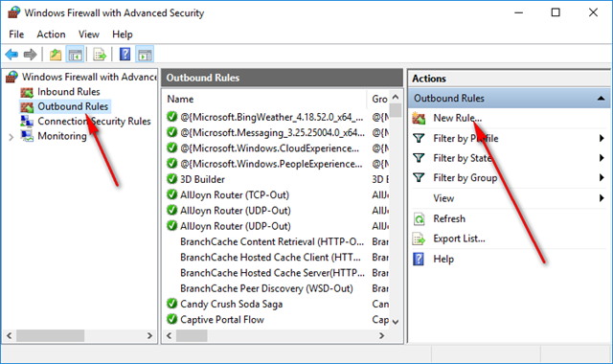Toggle the Show/Hide Action Pane toolbar icon

tap(145, 55)
